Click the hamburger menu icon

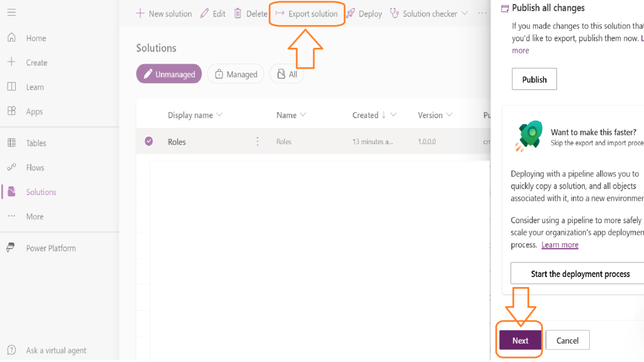(11, 13)
